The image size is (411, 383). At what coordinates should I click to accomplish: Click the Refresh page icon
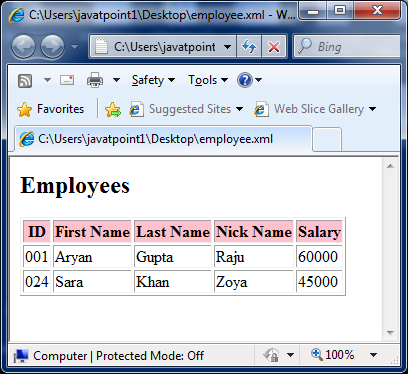click(x=249, y=47)
